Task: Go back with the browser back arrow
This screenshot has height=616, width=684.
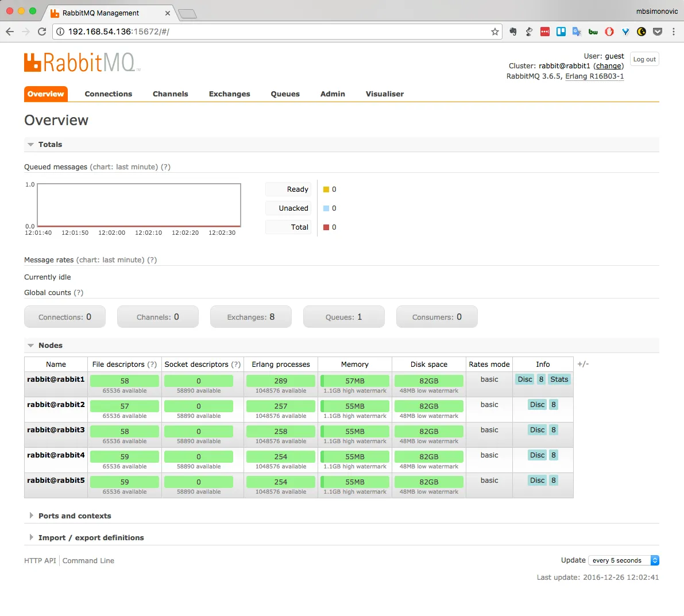Action: [10, 32]
